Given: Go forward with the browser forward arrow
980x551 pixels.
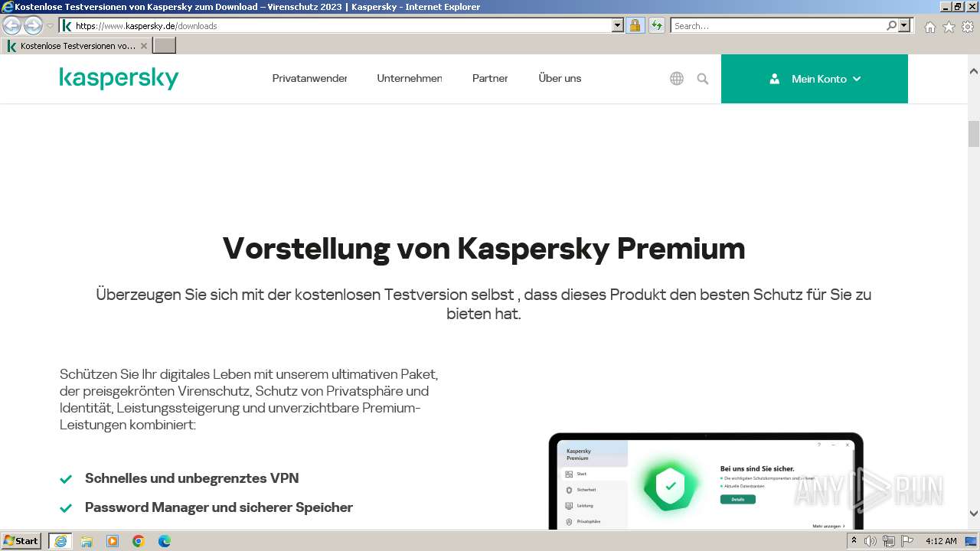Looking at the screenshot, I should tap(33, 25).
